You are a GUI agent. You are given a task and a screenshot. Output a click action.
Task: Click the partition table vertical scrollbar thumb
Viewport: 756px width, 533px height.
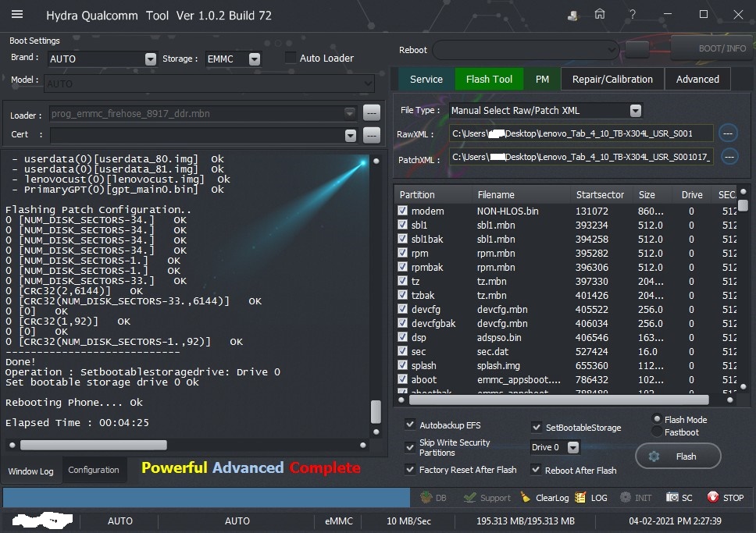tap(743, 205)
